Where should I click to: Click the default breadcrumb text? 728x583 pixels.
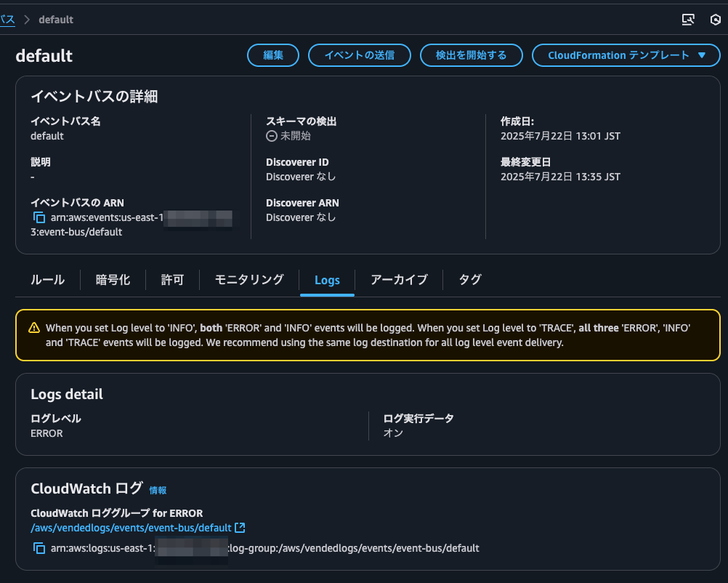56,20
